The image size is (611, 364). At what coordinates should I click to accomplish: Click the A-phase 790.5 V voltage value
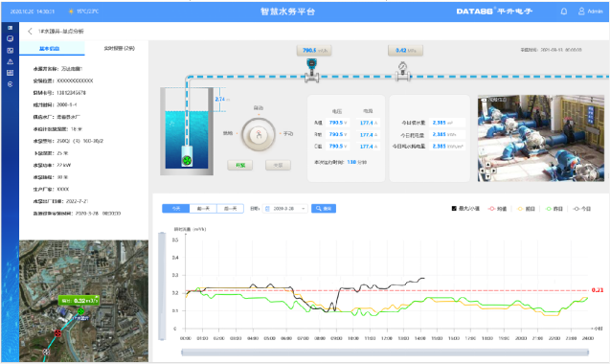[338, 123]
